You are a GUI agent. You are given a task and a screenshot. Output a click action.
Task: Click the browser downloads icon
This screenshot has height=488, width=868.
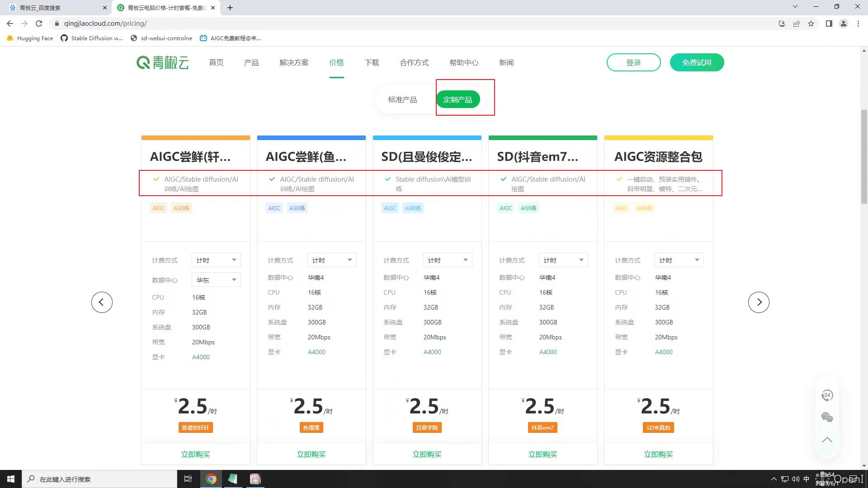(783, 23)
